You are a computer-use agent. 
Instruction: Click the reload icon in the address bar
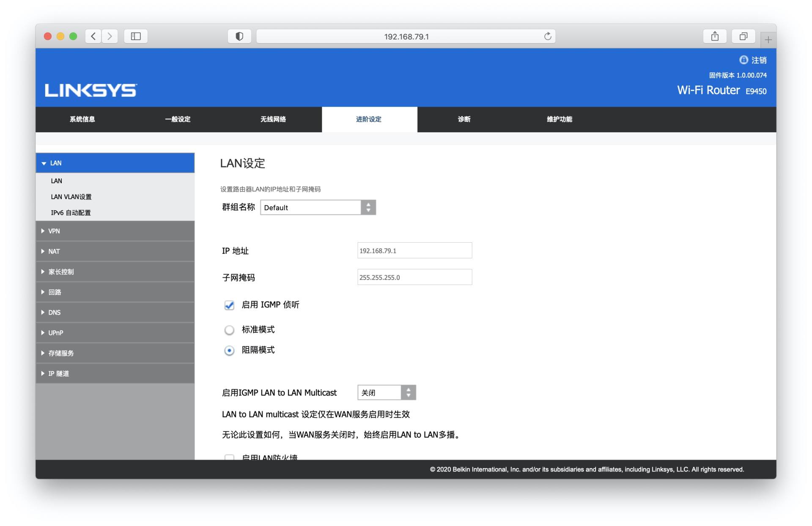click(x=548, y=36)
